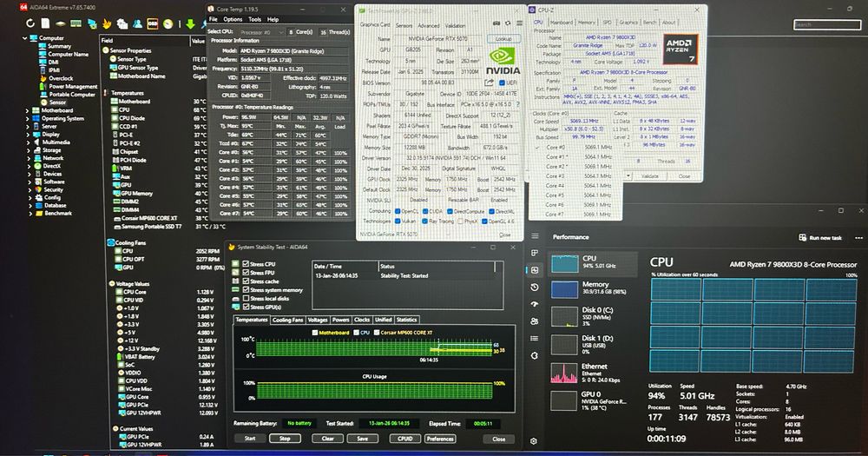The image size is (868, 456).
Task: Expand the Display tree node in AIDA64
Action: 28,134
